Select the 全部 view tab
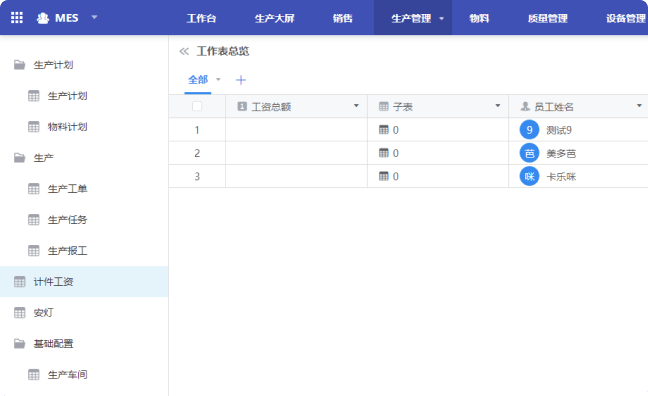This screenshot has width=648, height=396. point(198,79)
